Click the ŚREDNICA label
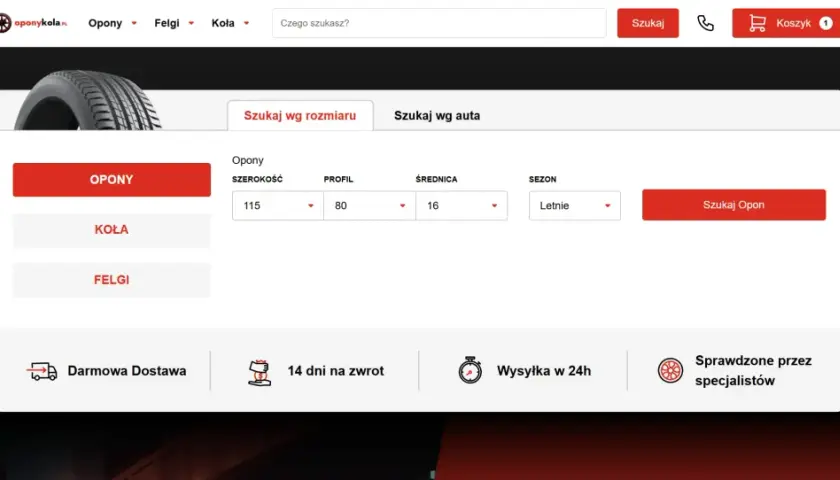 coord(437,179)
